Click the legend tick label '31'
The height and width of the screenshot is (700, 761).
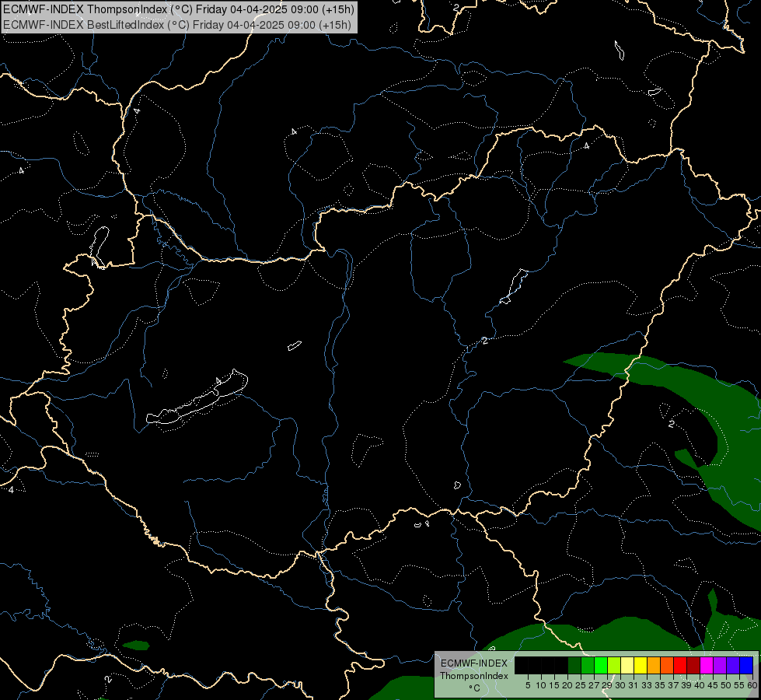634,685
